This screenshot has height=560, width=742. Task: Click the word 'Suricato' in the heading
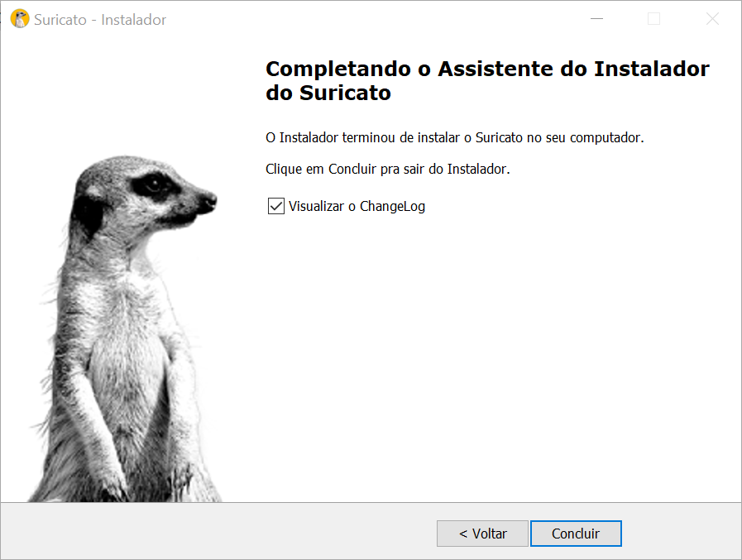point(345,93)
